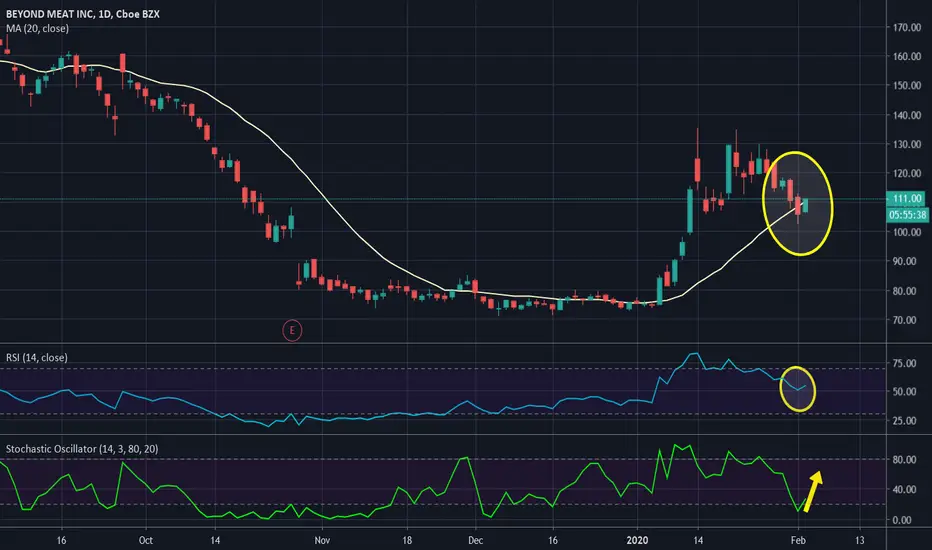Viewport: 932px width, 550px height.
Task: Open the RSI (14, close) indicator label
Action: [x=37, y=357]
